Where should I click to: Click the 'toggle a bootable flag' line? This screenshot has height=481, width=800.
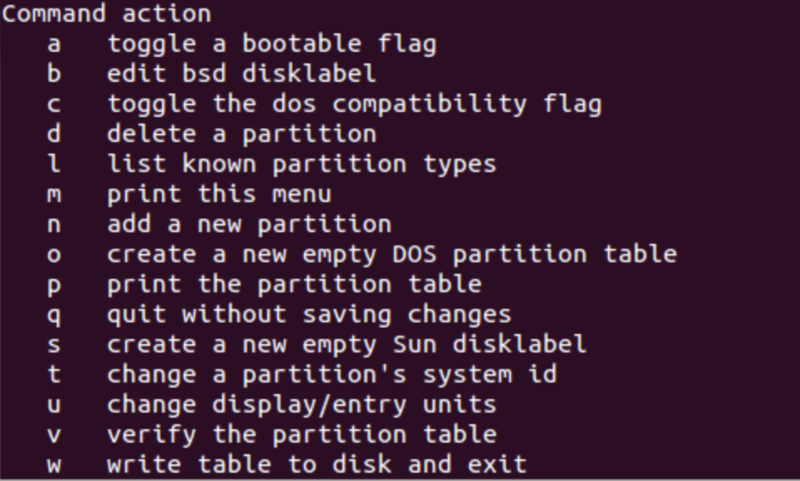272,44
